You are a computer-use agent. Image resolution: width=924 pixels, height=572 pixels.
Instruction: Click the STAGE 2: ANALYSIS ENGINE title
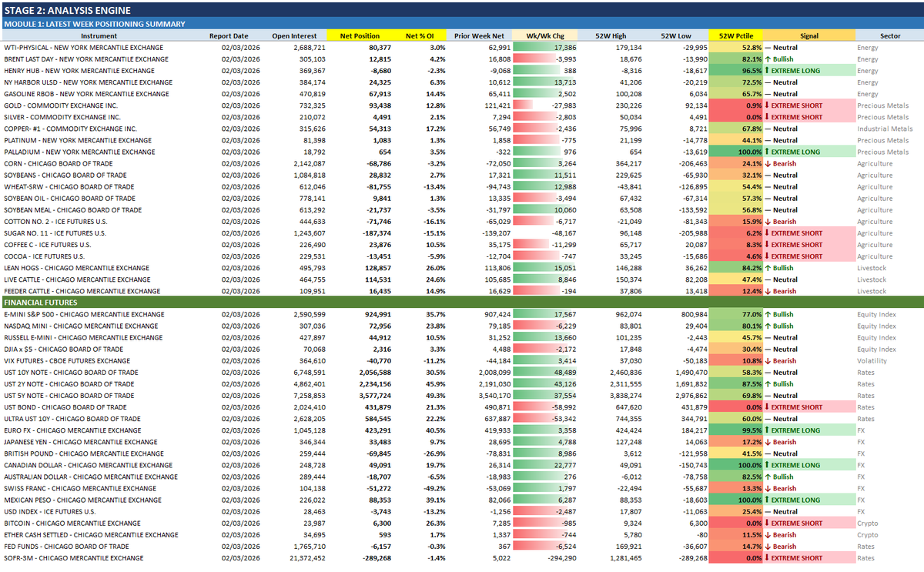(x=67, y=10)
